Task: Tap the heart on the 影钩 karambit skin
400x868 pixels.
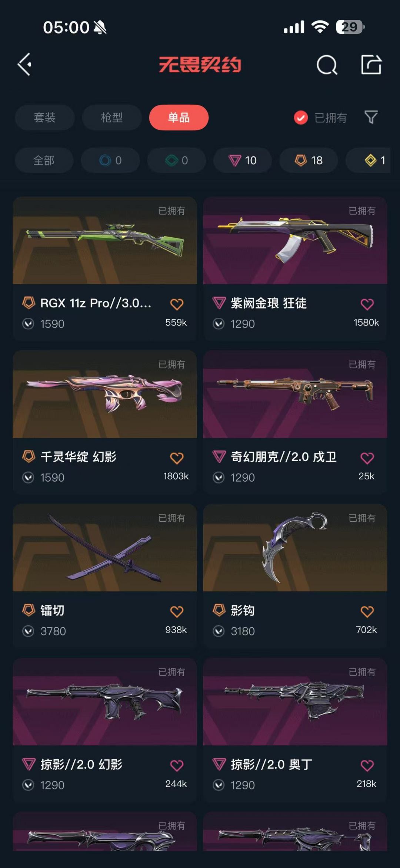Action: click(367, 612)
